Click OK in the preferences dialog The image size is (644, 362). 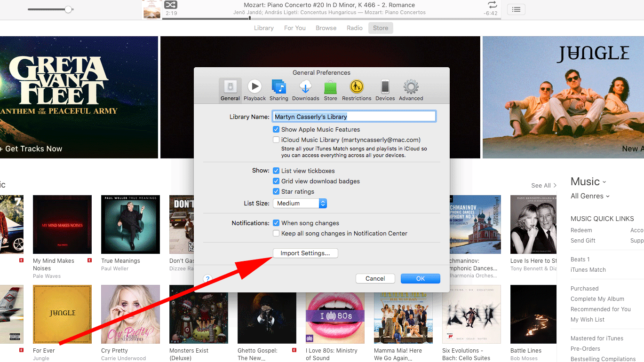click(421, 278)
